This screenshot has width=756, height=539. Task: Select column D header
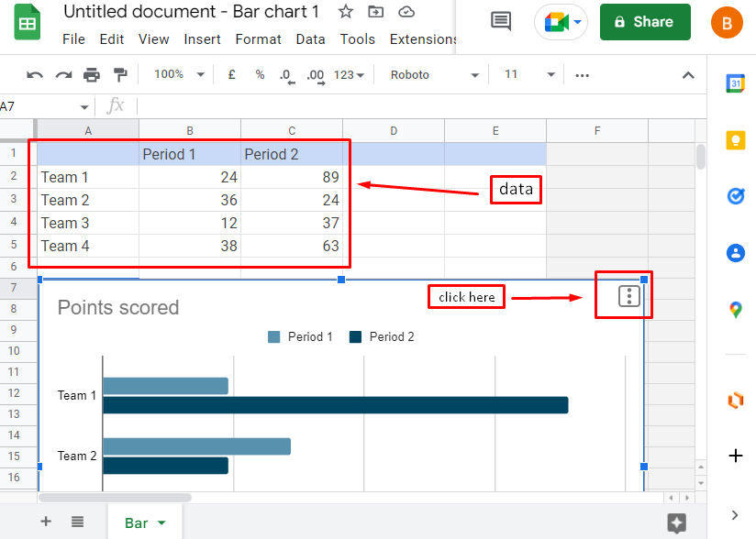[394, 130]
